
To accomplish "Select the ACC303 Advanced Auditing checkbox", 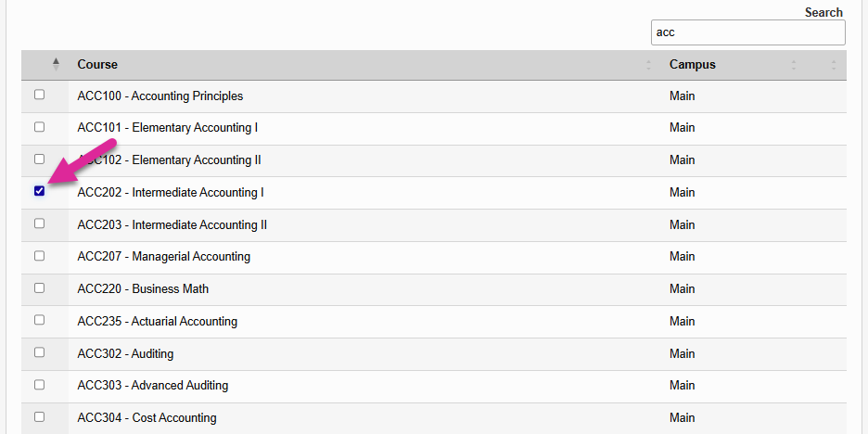I will tap(39, 384).
